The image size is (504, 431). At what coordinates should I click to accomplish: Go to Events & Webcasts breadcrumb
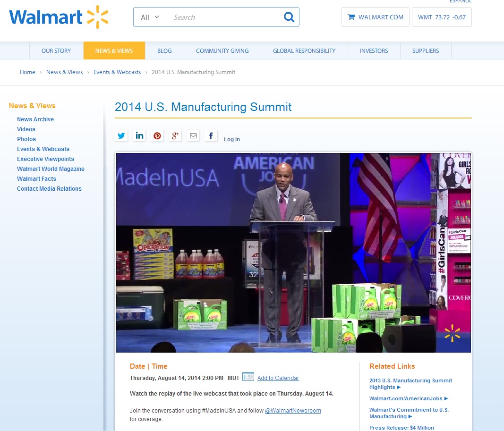click(x=117, y=72)
